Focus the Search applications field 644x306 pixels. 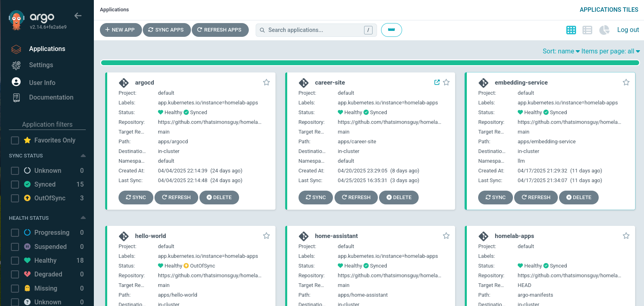[x=314, y=30]
